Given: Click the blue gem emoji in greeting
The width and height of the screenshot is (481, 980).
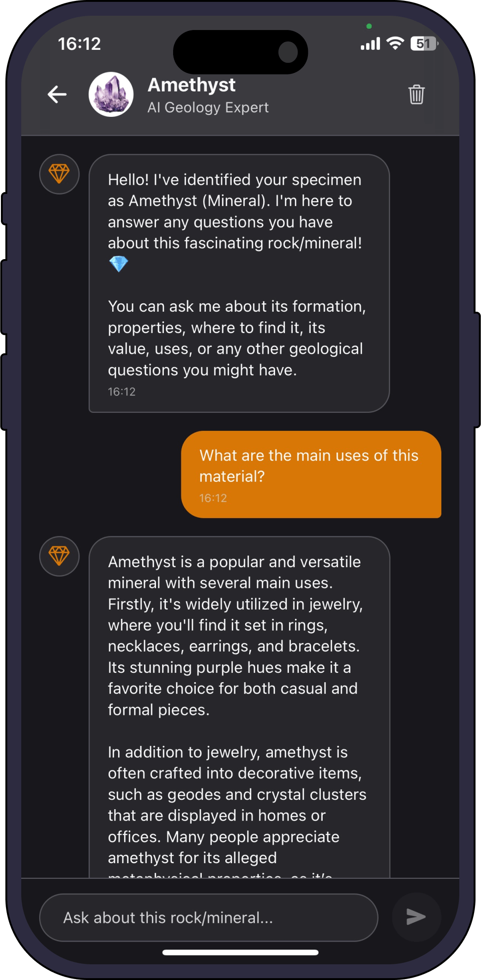Looking at the screenshot, I should click(x=119, y=264).
